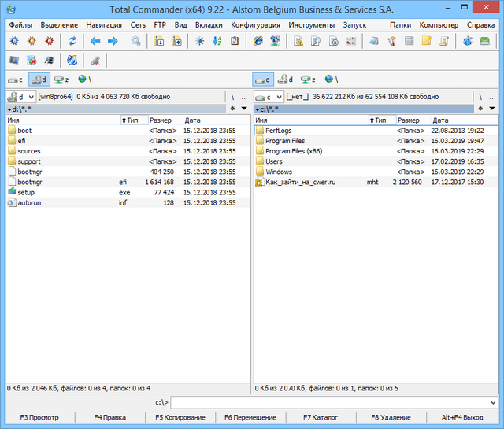Click F4 Правка button
This screenshot has height=429, width=504.
pos(110,417)
